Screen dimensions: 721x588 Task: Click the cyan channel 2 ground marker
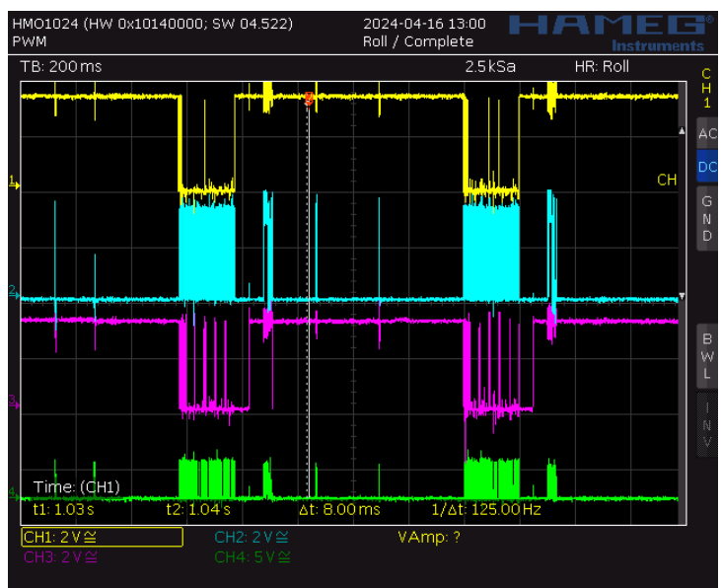[x=14, y=293]
